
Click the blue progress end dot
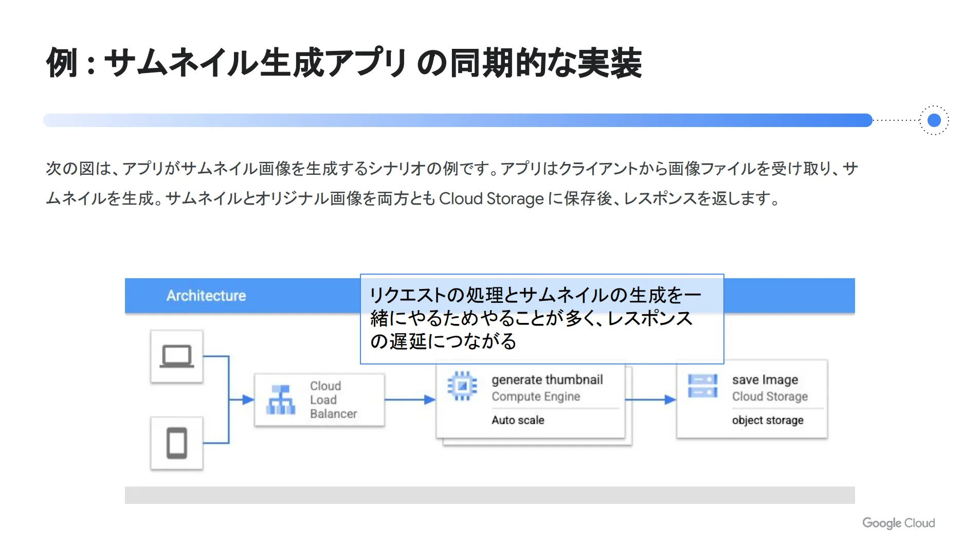point(934,120)
